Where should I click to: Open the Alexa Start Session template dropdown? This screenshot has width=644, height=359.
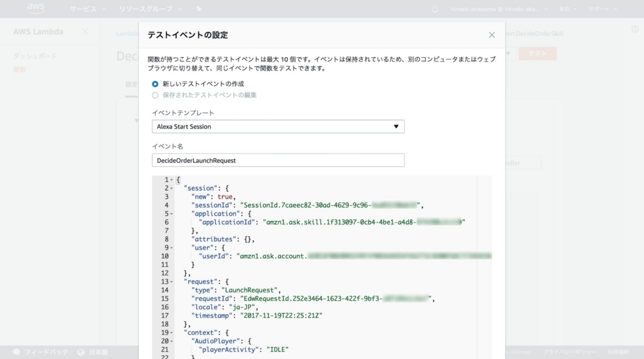(278, 126)
